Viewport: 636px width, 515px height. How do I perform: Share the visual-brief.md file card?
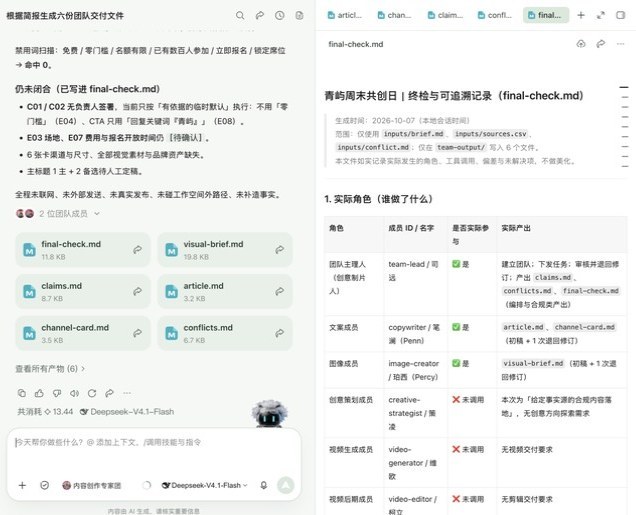[279, 250]
